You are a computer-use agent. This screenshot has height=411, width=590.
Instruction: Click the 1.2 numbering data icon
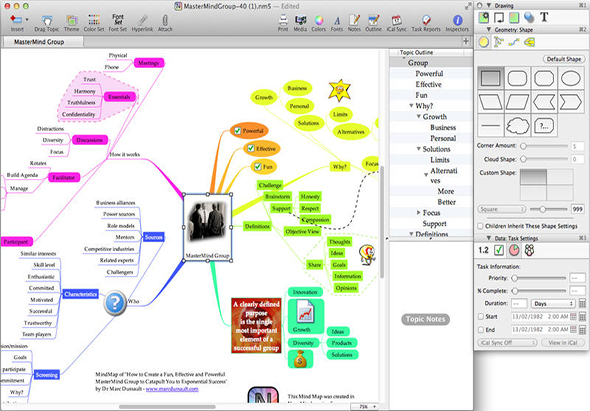[x=484, y=250]
